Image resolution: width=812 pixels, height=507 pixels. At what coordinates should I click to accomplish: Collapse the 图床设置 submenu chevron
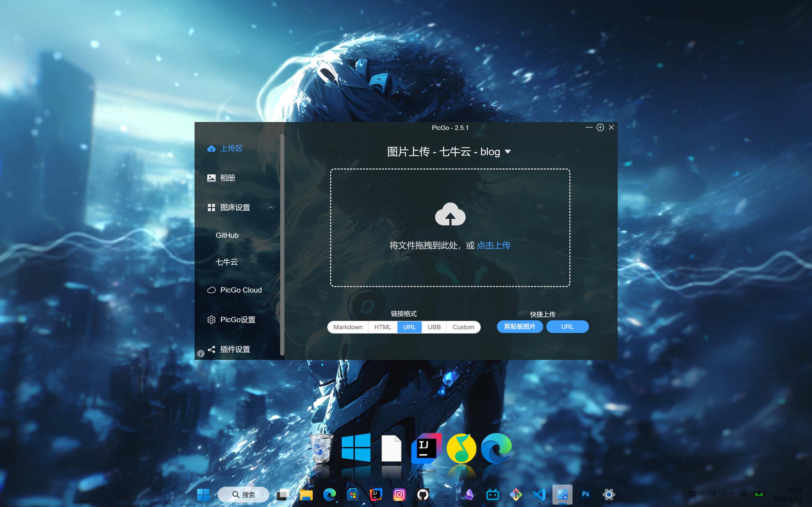coord(270,208)
